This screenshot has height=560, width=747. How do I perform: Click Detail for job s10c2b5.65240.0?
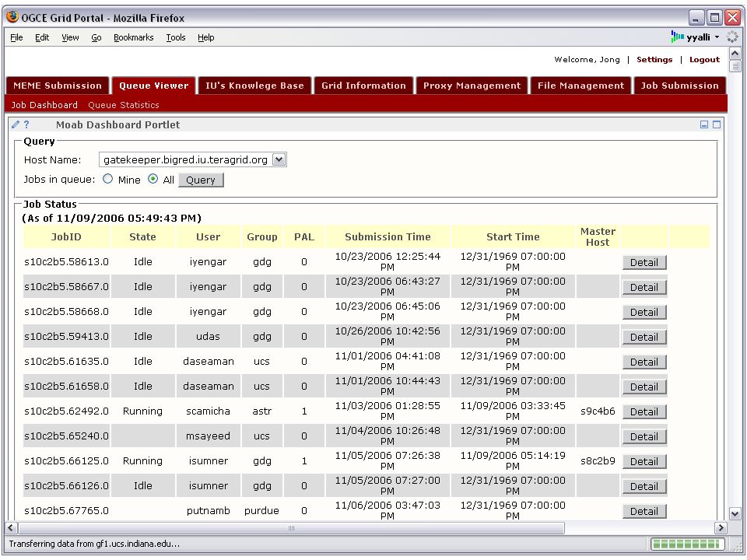644,436
